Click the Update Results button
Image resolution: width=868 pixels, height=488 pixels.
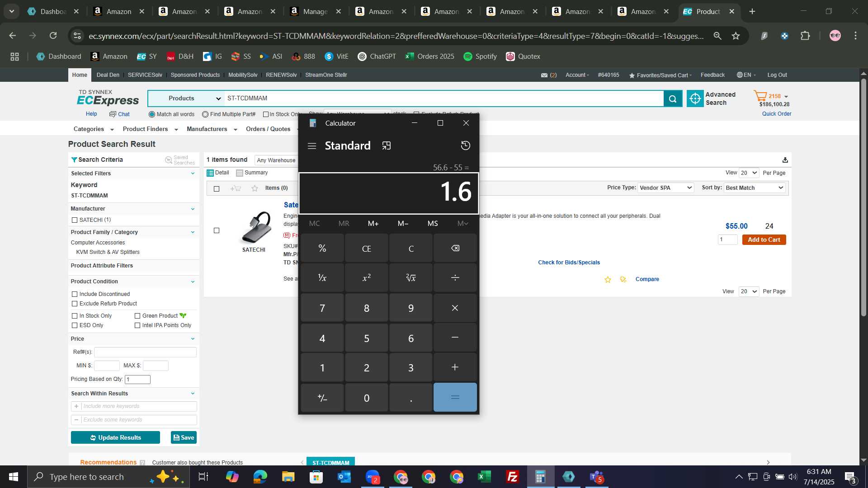[115, 438]
